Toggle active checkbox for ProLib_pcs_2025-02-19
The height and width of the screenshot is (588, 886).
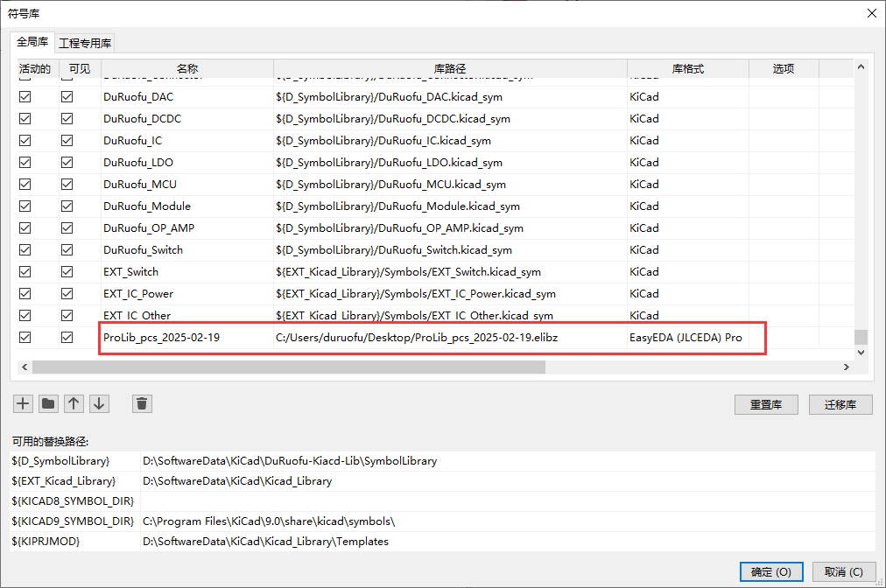[x=25, y=338]
